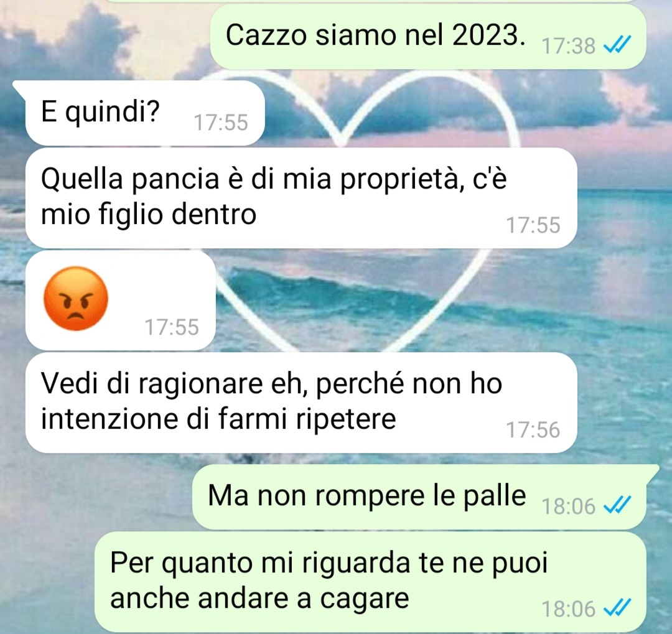This screenshot has height=634, width=672.
Task: Tap the angry face emoji
Action: [x=76, y=299]
